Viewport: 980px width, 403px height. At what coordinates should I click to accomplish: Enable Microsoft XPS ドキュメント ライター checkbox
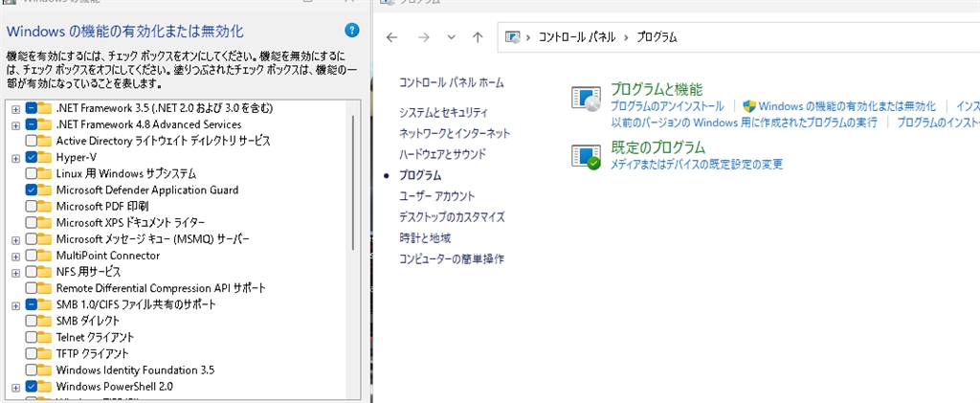[31, 223]
